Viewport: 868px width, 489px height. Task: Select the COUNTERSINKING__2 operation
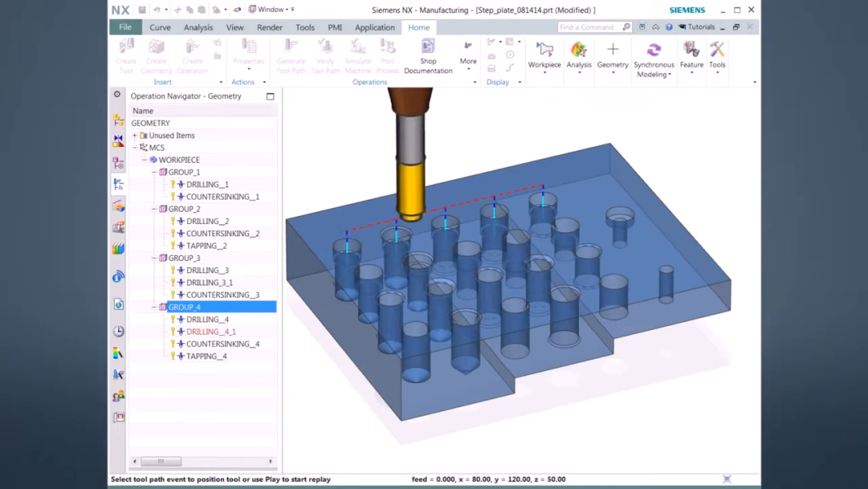(x=222, y=233)
